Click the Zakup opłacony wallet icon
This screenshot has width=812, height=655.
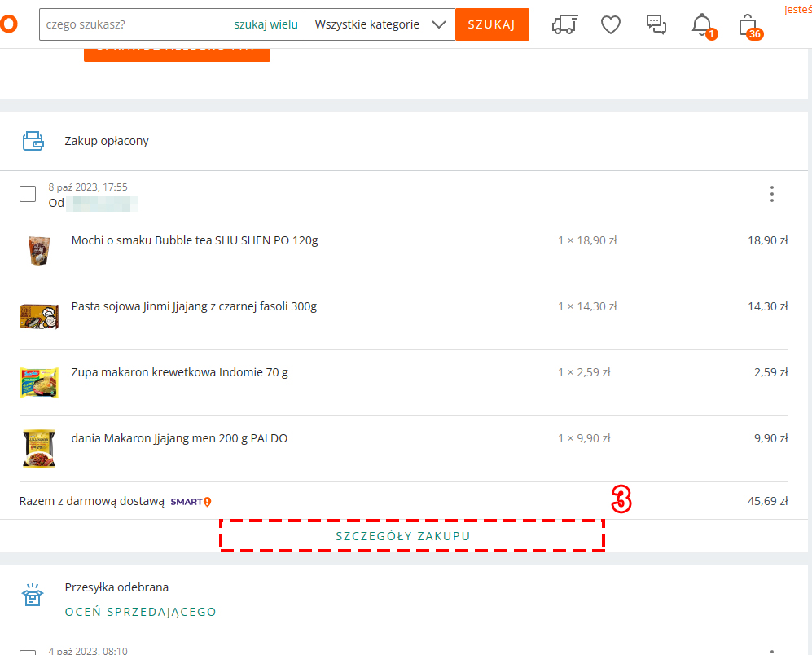coord(33,141)
